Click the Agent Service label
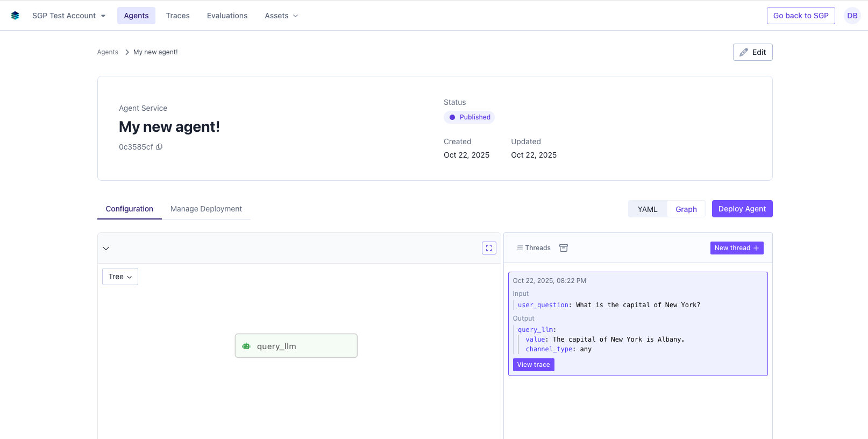This screenshot has width=868, height=439. click(x=143, y=108)
